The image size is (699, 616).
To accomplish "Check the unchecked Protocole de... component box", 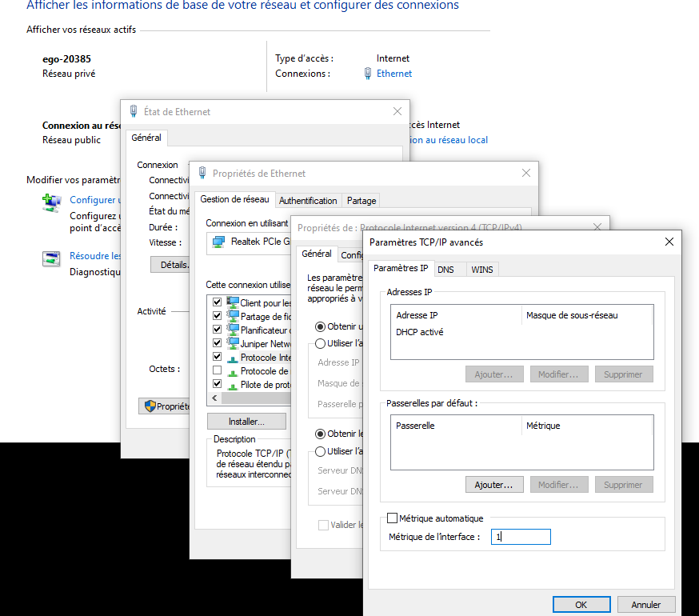I will tap(217, 370).
